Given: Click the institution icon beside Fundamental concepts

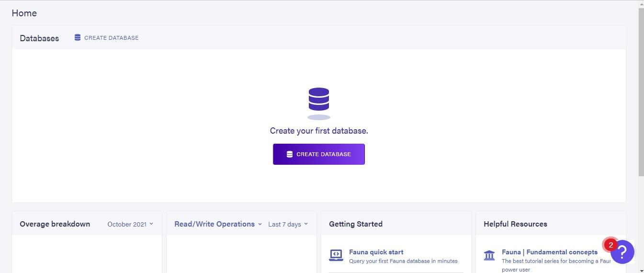Looking at the screenshot, I should pyautogui.click(x=489, y=255).
